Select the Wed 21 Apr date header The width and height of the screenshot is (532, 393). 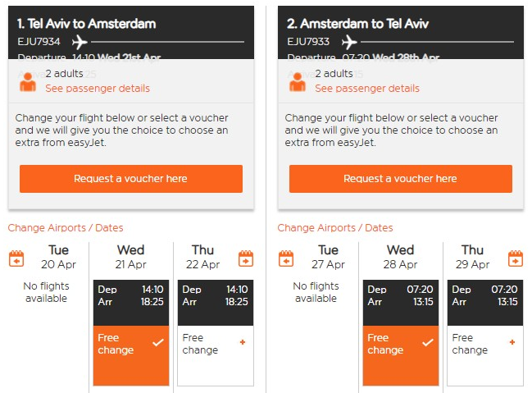pos(131,257)
